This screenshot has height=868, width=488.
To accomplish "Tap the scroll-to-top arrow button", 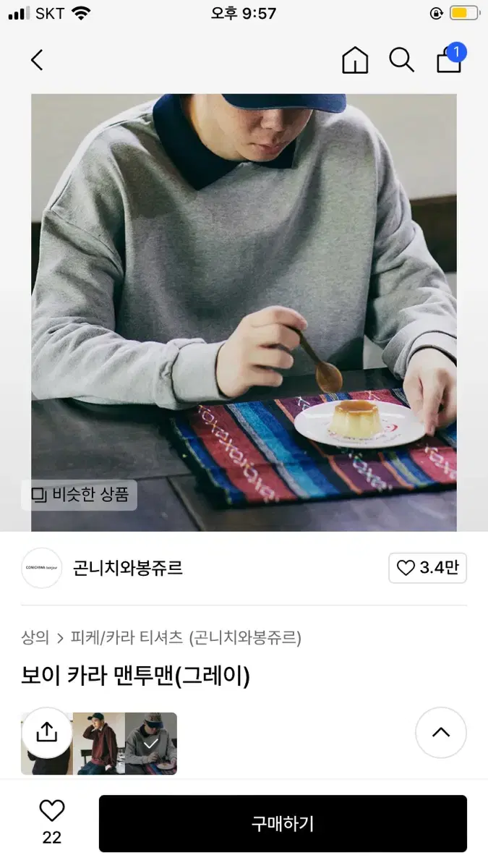I will click(x=441, y=733).
